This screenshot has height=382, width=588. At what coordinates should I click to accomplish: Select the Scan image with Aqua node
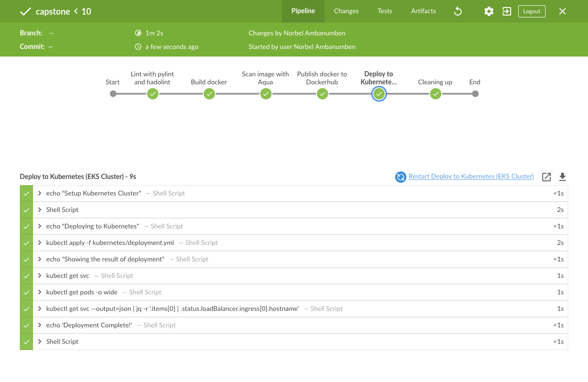[265, 94]
